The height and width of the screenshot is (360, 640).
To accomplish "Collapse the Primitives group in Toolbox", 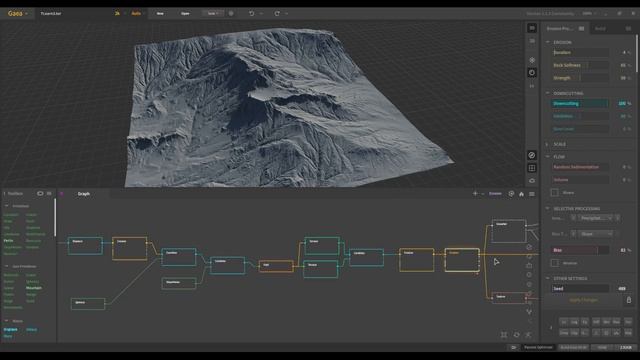I will pyautogui.click(x=7, y=206).
